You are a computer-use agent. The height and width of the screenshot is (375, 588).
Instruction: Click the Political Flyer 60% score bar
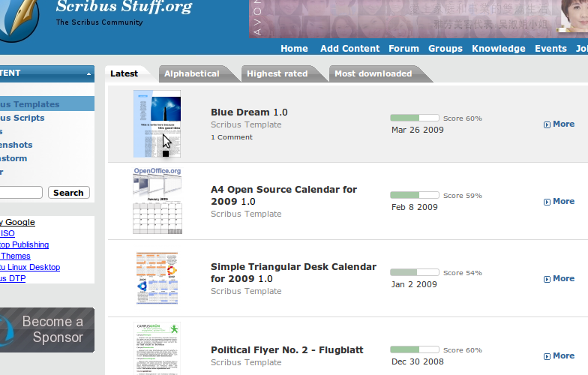[414, 349]
